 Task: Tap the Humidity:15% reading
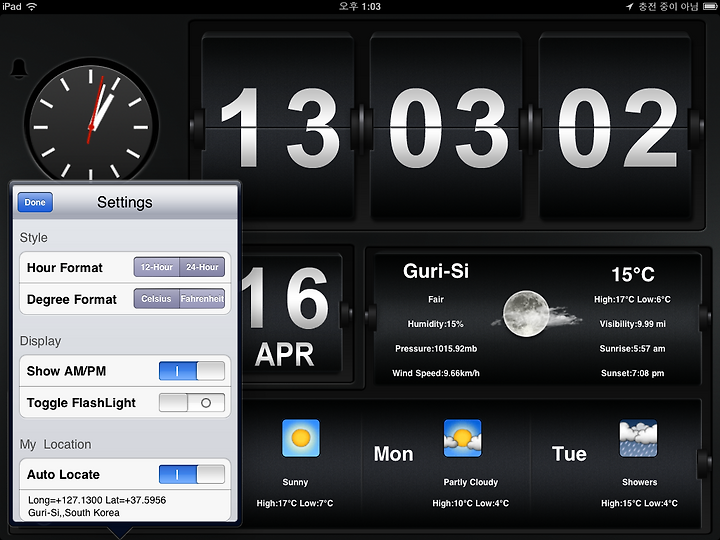(x=435, y=324)
